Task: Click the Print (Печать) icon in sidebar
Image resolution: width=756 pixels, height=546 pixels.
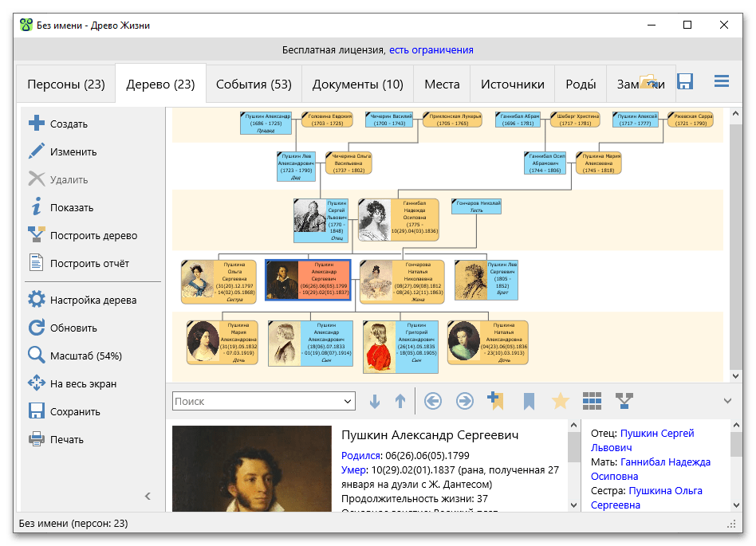Action: 37,439
